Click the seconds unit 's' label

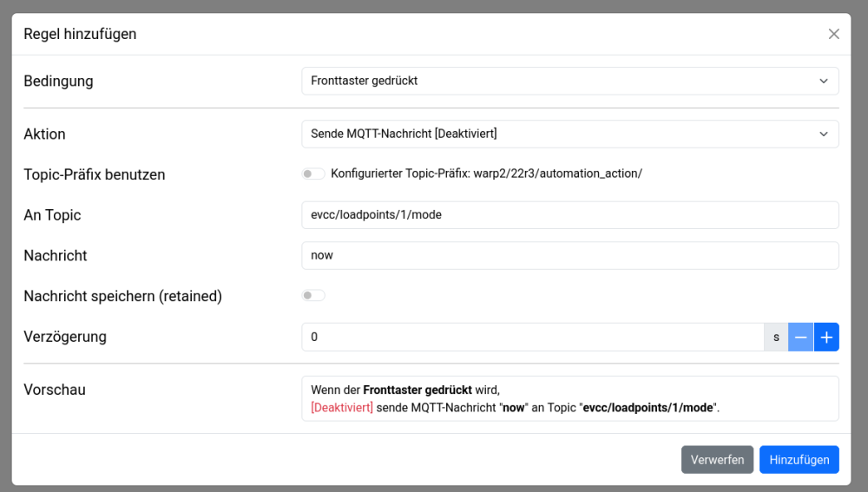coord(776,337)
